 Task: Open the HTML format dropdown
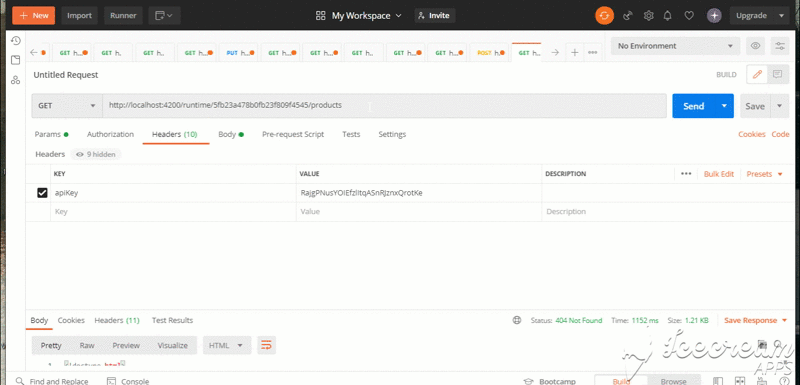pos(227,345)
